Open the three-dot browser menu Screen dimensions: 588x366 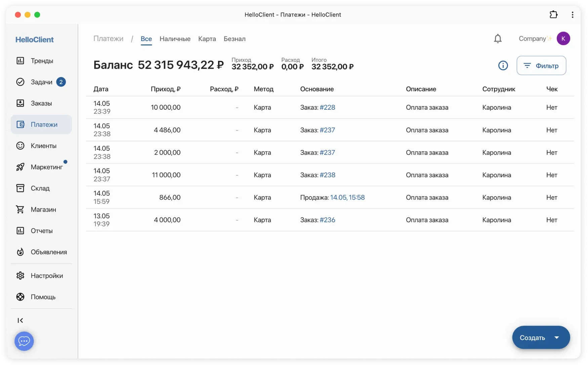[x=573, y=14]
